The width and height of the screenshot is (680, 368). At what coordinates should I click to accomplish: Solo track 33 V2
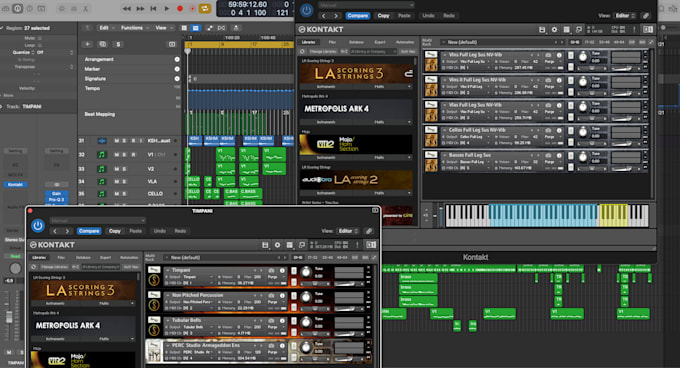pos(124,169)
